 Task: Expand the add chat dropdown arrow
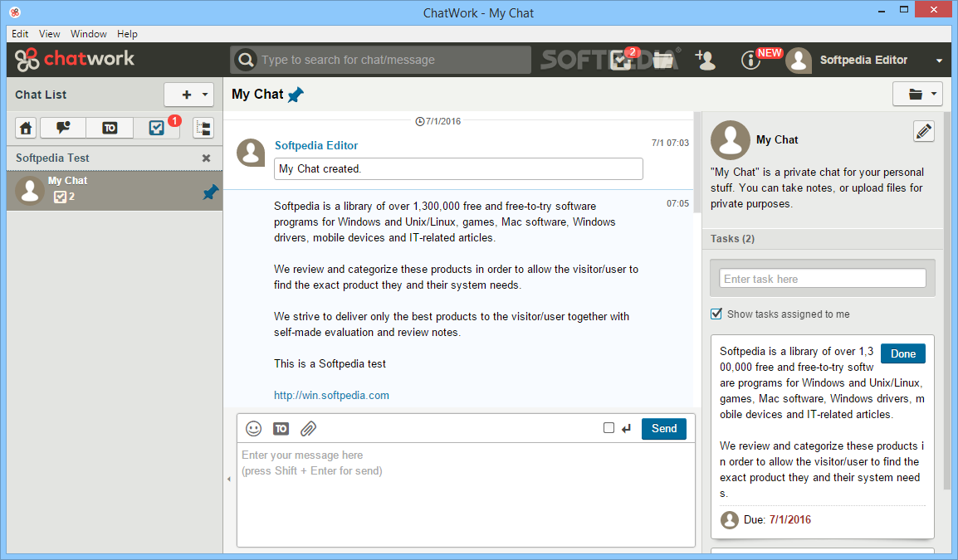(205, 95)
